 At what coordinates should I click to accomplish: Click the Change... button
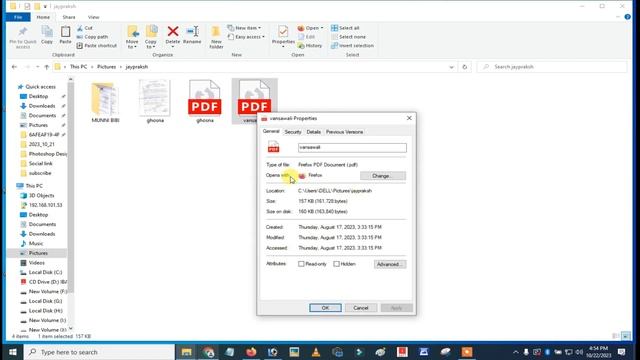(382, 176)
